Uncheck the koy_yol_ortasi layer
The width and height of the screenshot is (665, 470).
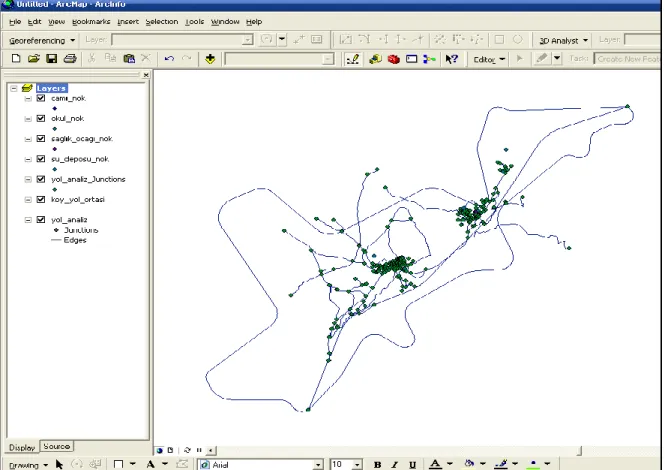[x=41, y=199]
